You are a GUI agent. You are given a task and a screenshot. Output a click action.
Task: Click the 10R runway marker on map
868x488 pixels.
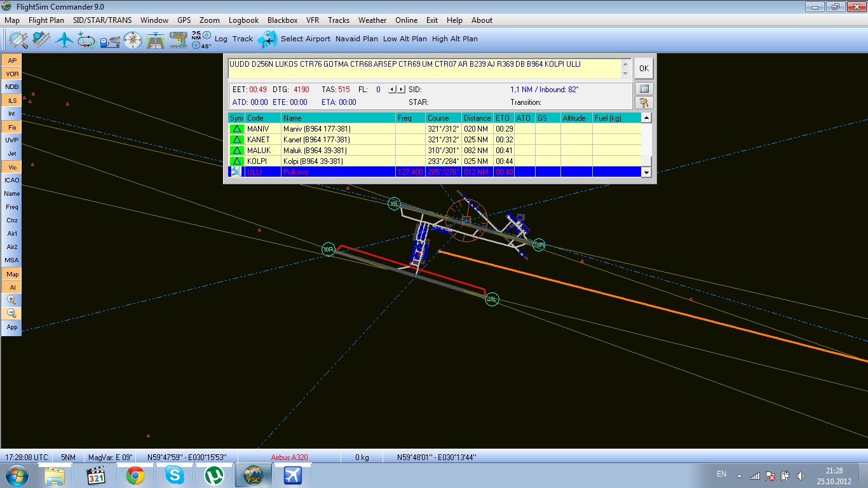(x=328, y=250)
